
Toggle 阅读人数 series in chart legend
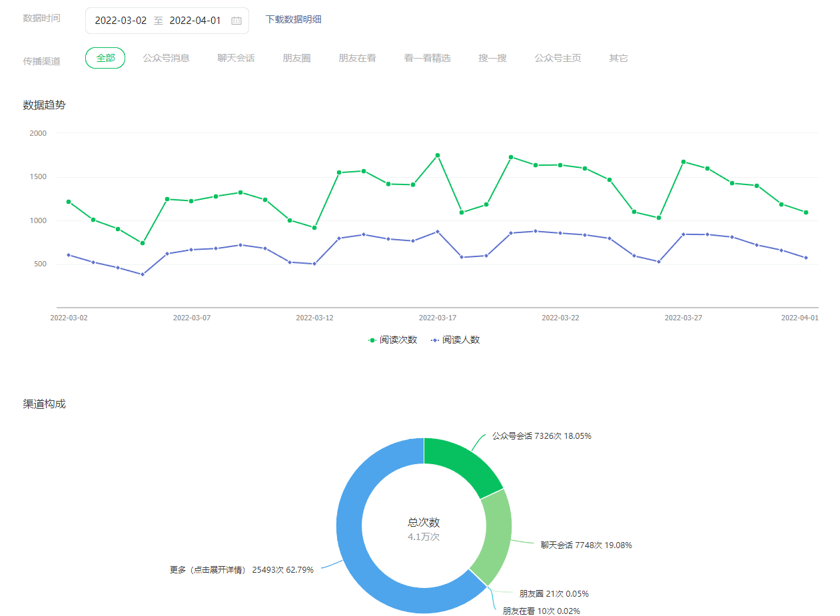coord(456,340)
